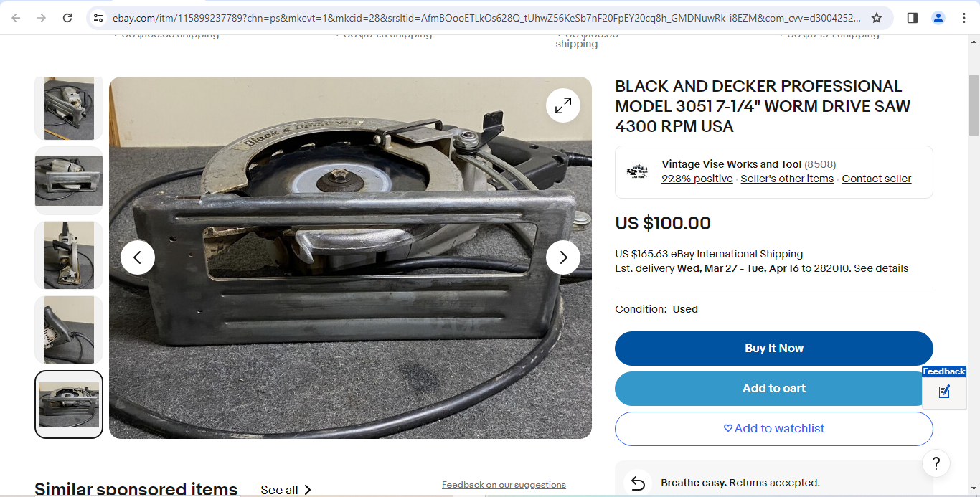
Task: Reload the page in the browser
Action: coord(67,18)
